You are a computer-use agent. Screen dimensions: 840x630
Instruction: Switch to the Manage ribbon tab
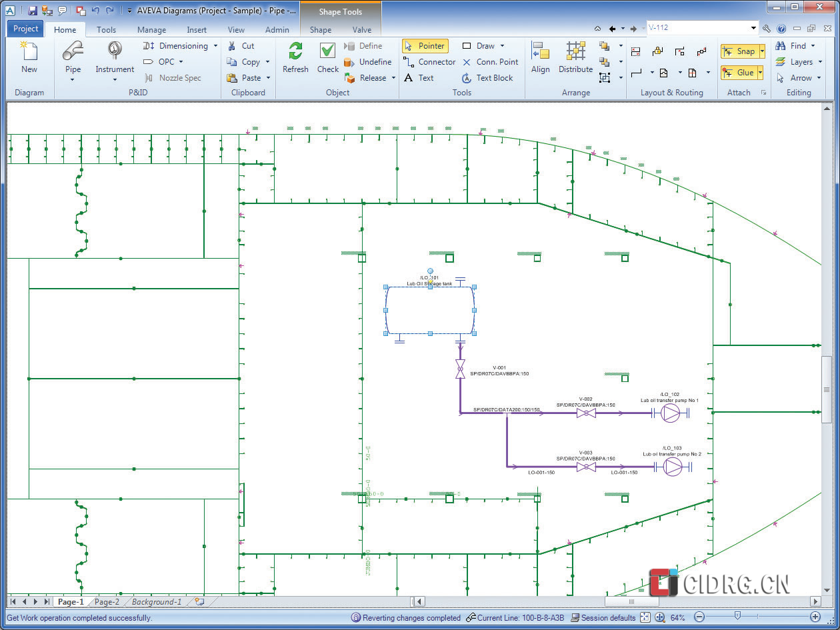[x=151, y=29]
